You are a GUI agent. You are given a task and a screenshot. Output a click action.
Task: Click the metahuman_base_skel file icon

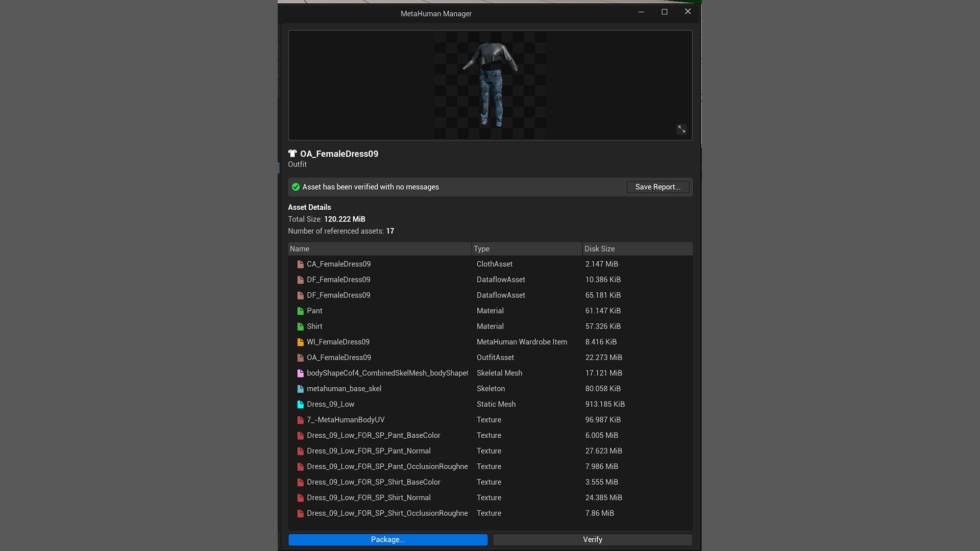point(300,389)
